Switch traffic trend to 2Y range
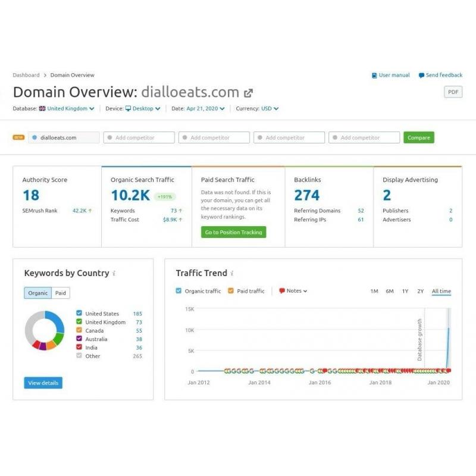476x476 pixels. 420,291
